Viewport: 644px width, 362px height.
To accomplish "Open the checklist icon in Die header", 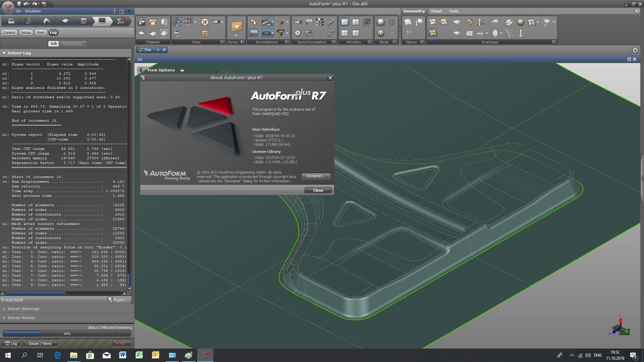I will click(121, 11).
